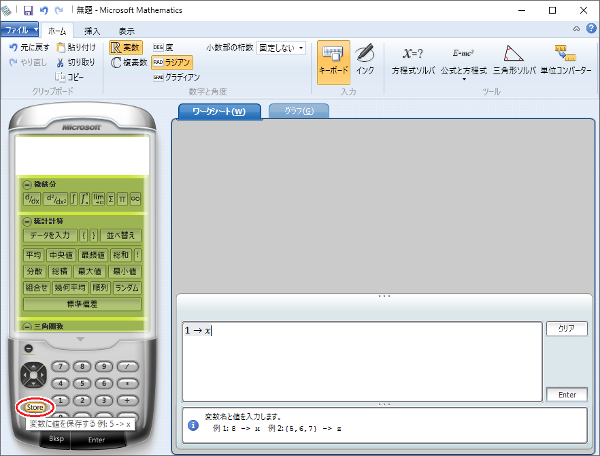Select 複素数 (complex numbers) mode
The image size is (600, 456).
tap(129, 62)
